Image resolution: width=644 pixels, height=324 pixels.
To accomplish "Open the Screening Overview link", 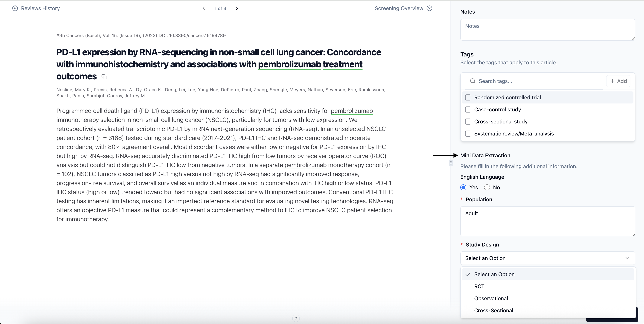I will (x=399, y=8).
